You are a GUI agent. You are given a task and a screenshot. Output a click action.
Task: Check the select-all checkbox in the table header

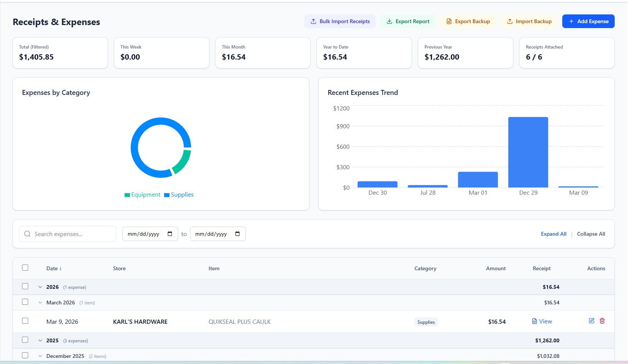tap(25, 268)
